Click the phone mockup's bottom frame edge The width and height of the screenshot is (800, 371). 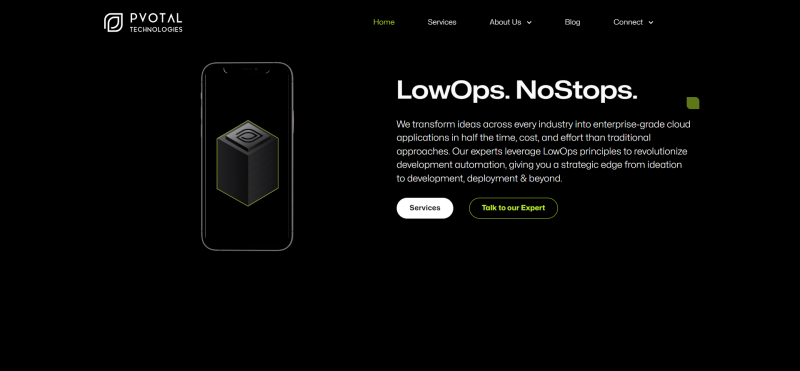click(247, 249)
